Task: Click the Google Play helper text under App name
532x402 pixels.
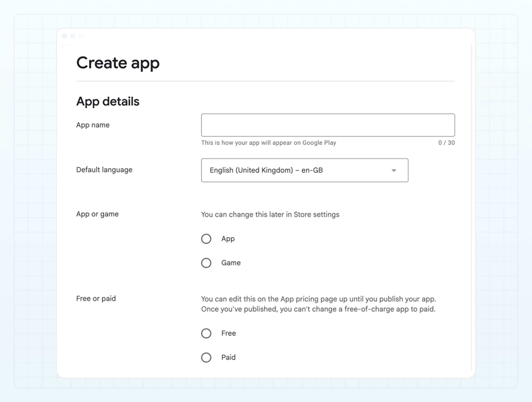Action: point(268,143)
